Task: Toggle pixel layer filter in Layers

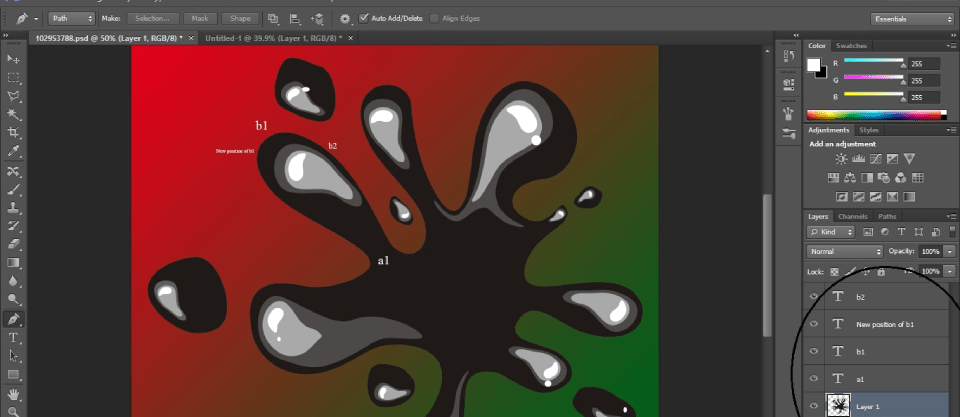Action: click(x=868, y=232)
